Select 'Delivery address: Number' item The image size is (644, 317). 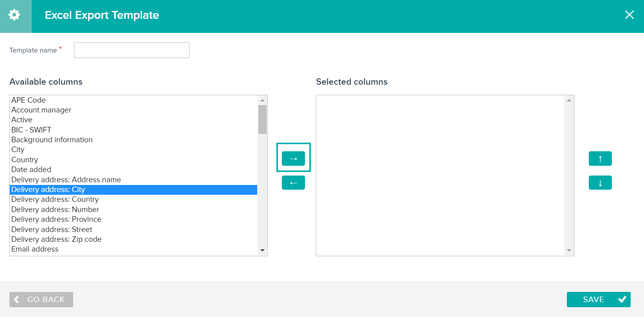(133, 210)
